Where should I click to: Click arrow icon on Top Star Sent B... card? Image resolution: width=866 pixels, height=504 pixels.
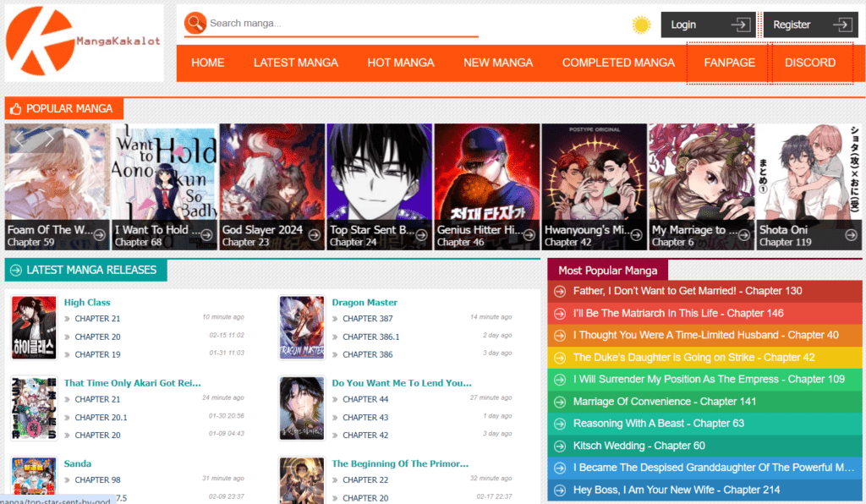pyautogui.click(x=421, y=235)
